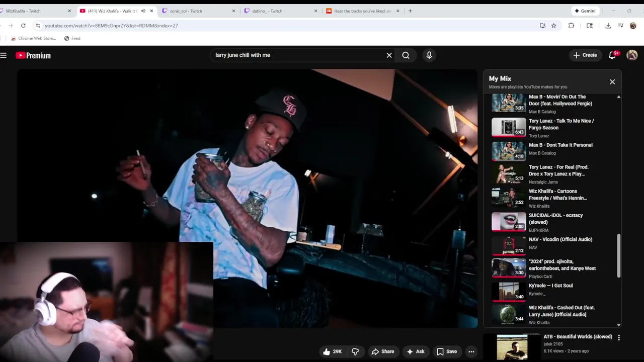
Task: Reload the page in Chrome
Action: (x=23, y=26)
